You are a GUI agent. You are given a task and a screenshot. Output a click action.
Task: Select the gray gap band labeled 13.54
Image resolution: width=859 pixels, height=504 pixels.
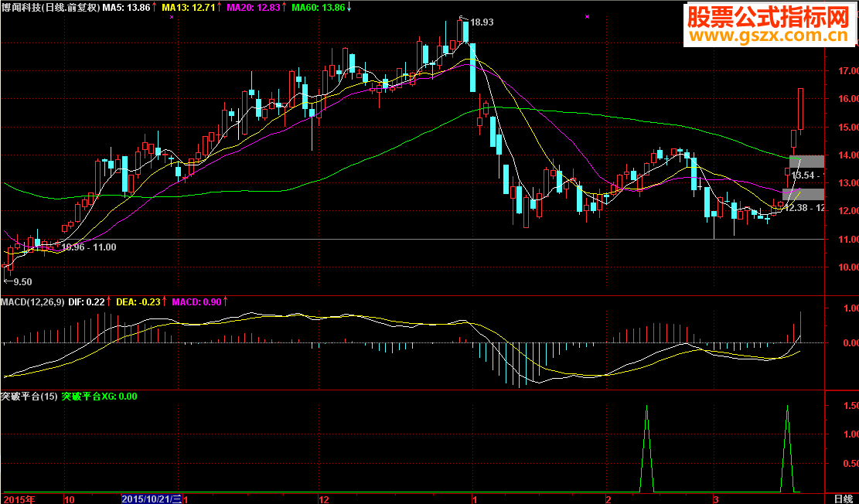click(806, 162)
